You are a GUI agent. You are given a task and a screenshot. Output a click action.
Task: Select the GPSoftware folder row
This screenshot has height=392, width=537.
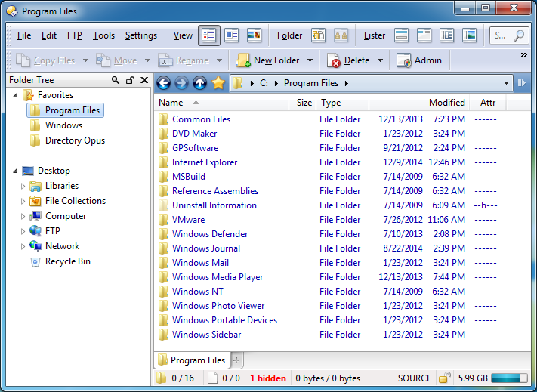(x=195, y=148)
